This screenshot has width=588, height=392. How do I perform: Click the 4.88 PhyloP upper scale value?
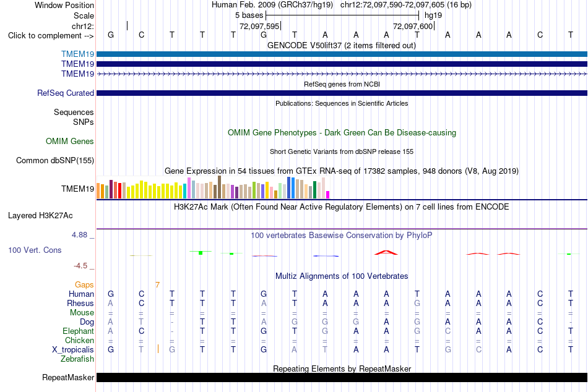[x=79, y=235]
